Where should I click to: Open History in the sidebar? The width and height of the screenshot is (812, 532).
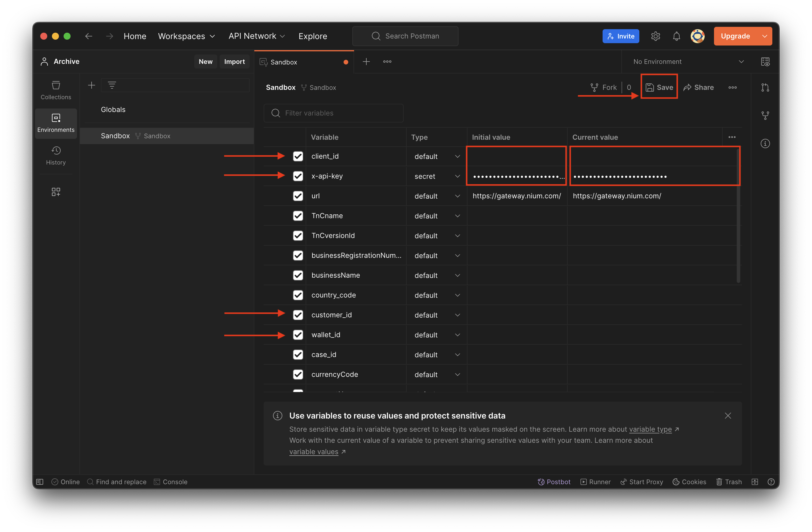pos(56,156)
